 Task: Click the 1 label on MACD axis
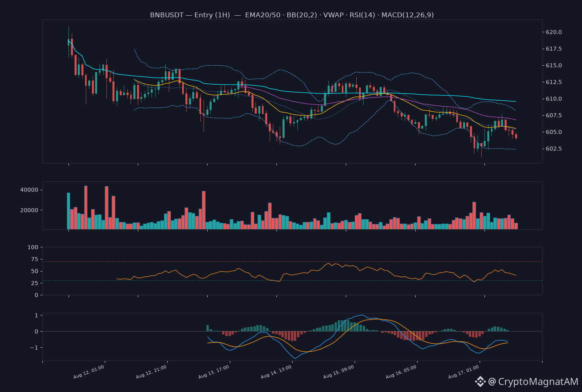[x=37, y=315]
